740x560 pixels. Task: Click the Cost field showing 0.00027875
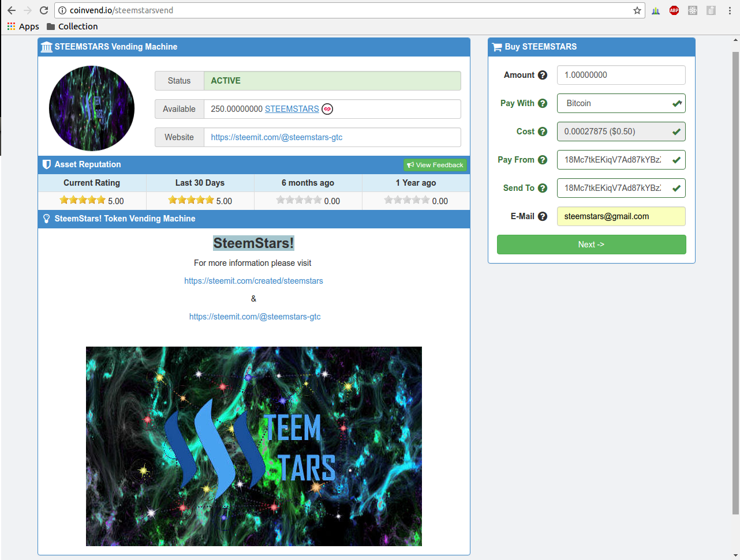coord(621,131)
